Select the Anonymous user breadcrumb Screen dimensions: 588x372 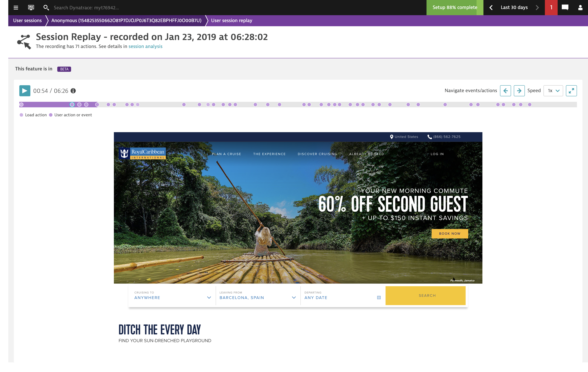(126, 21)
